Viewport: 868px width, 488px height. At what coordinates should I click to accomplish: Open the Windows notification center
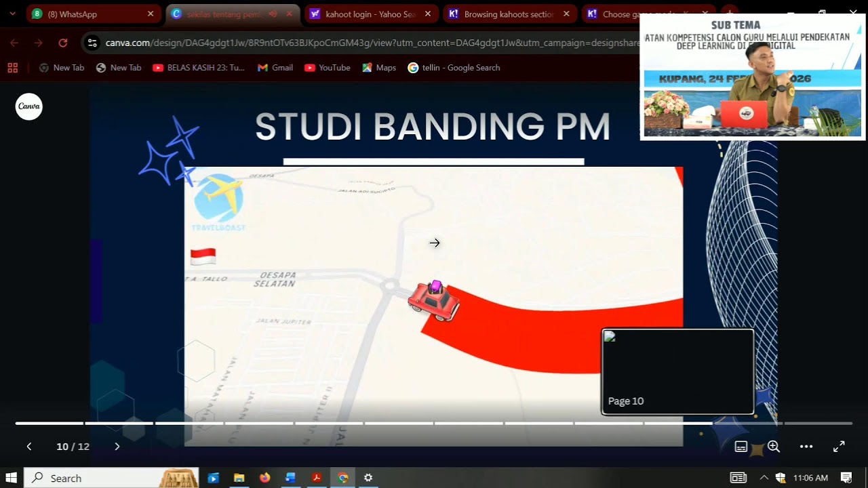point(846,478)
